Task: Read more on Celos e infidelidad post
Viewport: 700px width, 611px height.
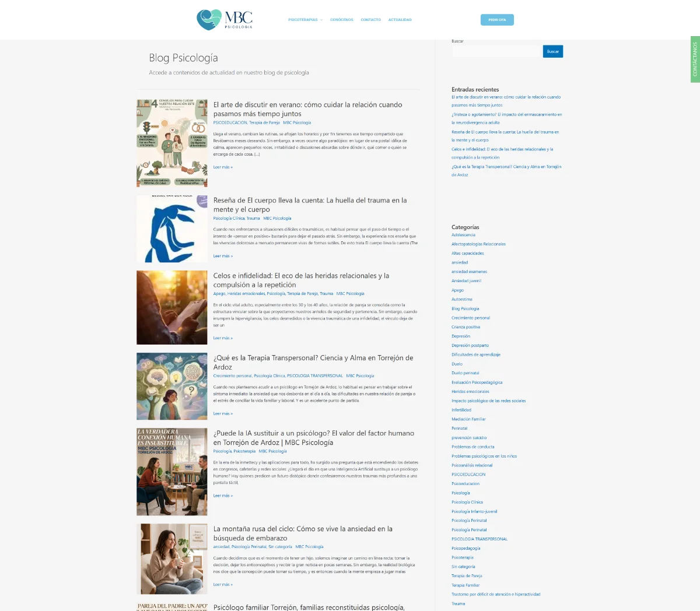Action: (x=223, y=338)
